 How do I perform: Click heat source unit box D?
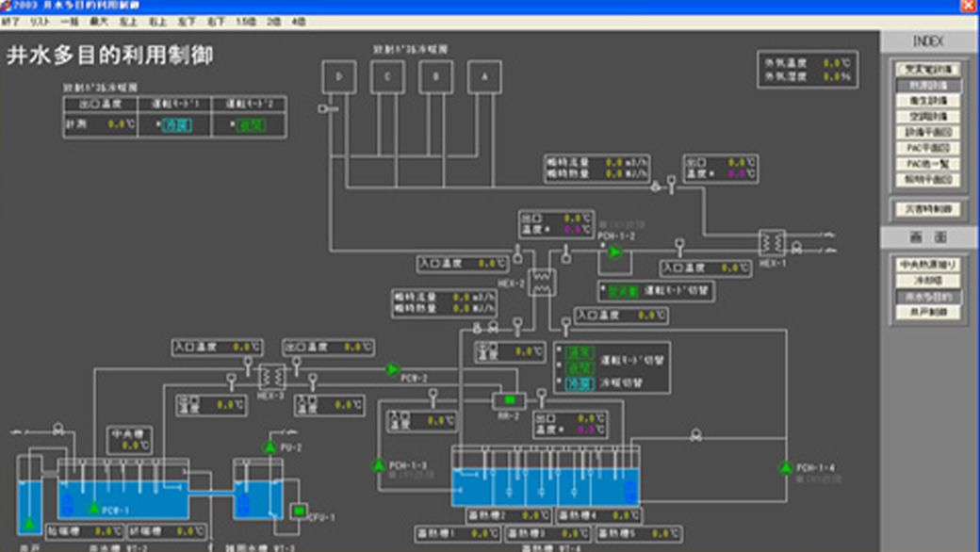[338, 77]
